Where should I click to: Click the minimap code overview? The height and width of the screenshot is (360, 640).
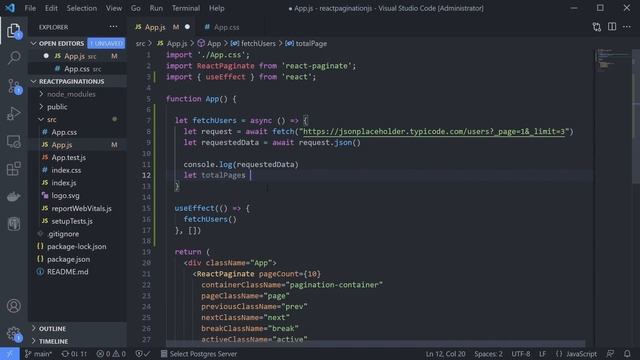click(x=613, y=60)
